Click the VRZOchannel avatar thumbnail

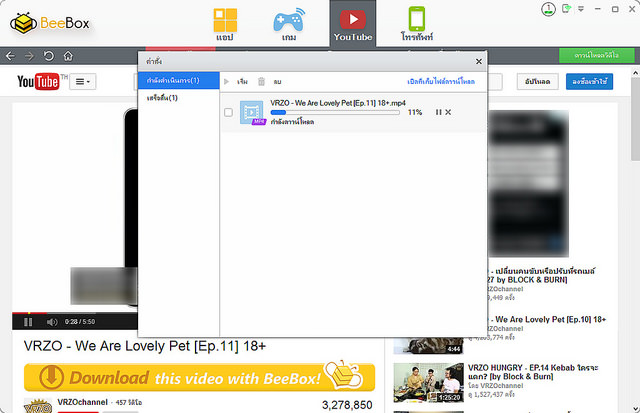coord(38,406)
